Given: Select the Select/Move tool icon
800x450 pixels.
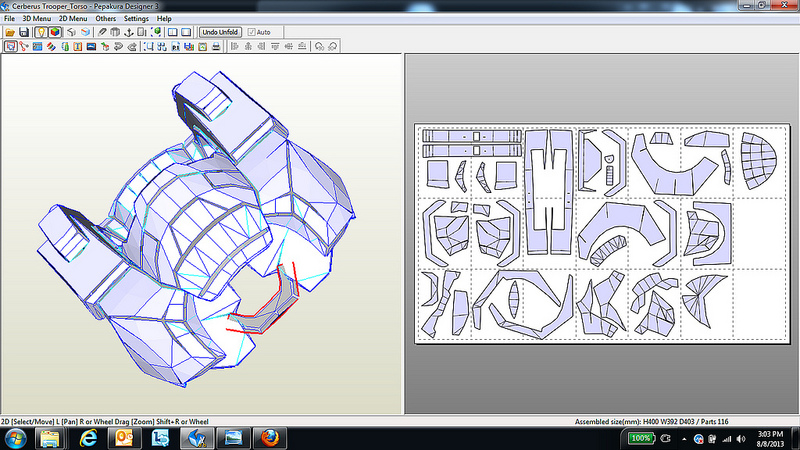Looking at the screenshot, I should (10, 46).
